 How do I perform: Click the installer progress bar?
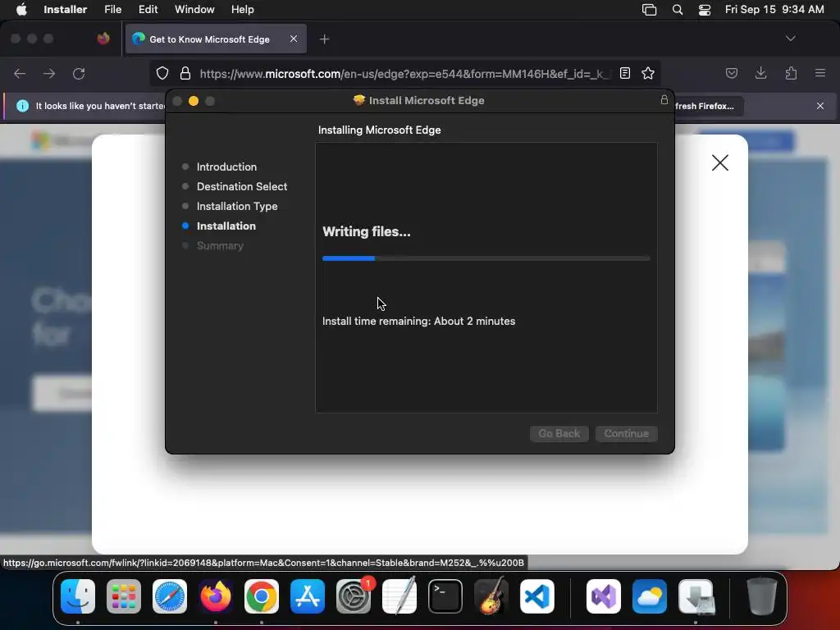tap(486, 258)
